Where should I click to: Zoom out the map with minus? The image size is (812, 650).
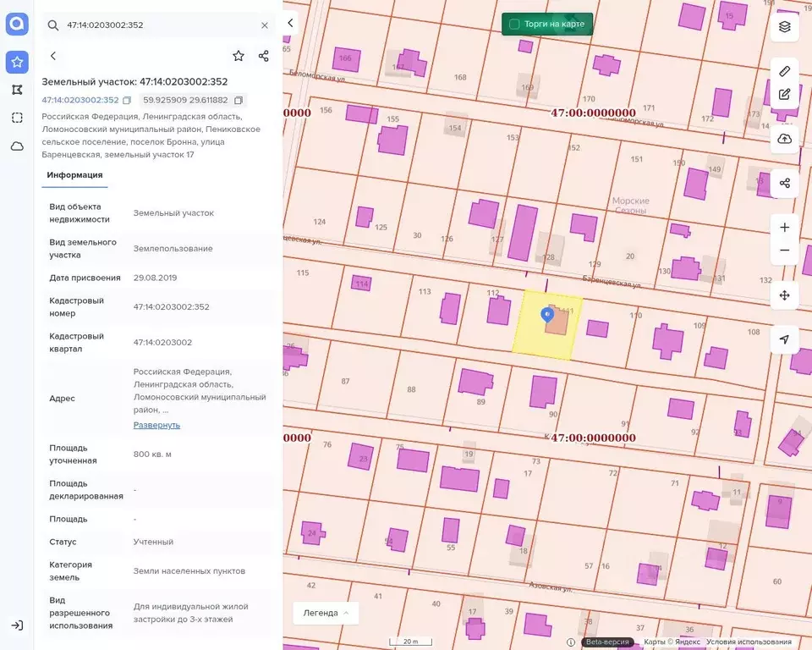click(785, 251)
